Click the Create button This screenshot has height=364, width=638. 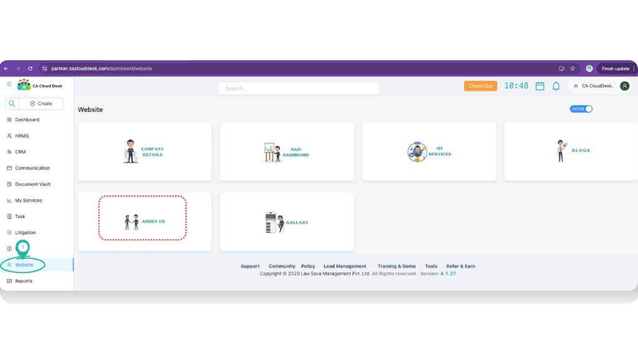42,103
